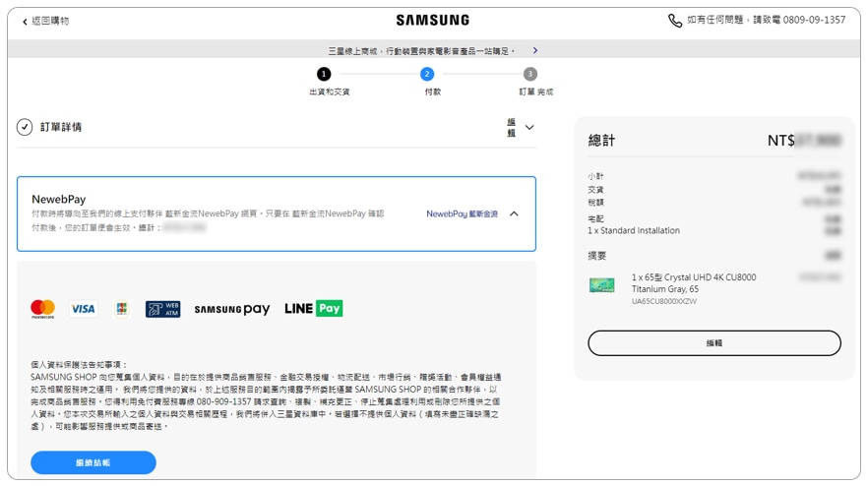This screenshot has width=868, height=486.
Task: Collapse the NewebPay payment section chevron
Action: [x=514, y=213]
